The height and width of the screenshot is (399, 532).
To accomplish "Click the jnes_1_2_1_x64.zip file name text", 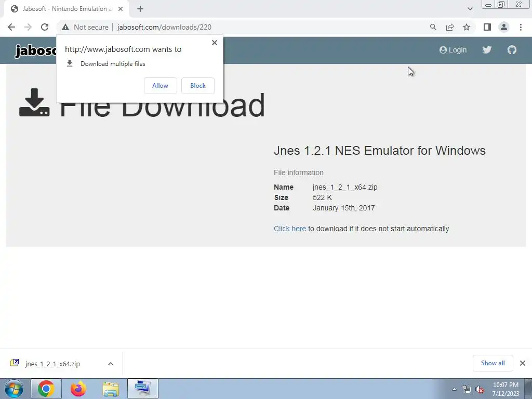I will click(x=345, y=187).
